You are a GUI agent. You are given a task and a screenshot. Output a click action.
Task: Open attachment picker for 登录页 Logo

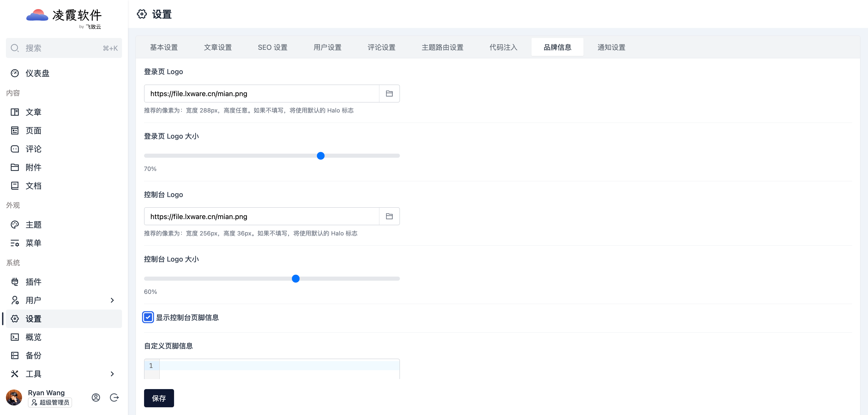(x=389, y=93)
